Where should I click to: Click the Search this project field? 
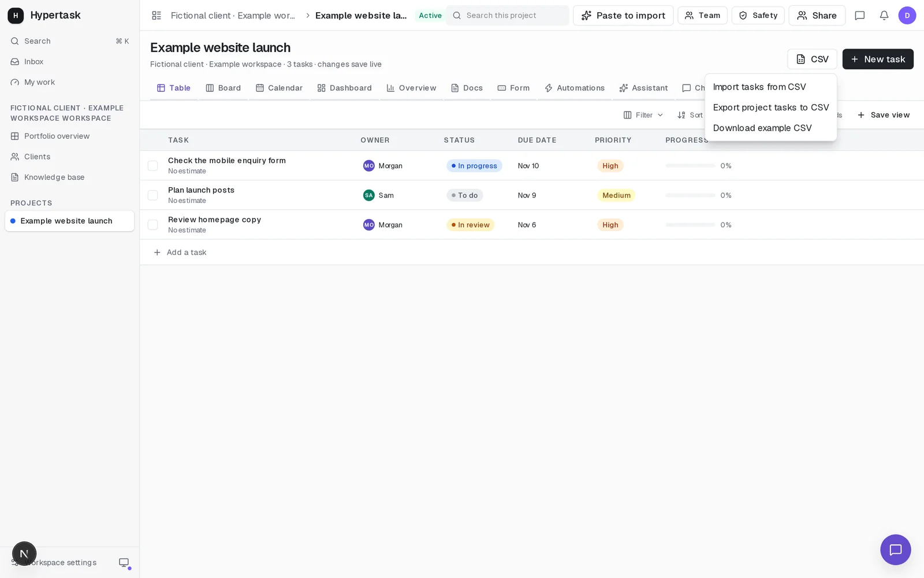click(508, 16)
